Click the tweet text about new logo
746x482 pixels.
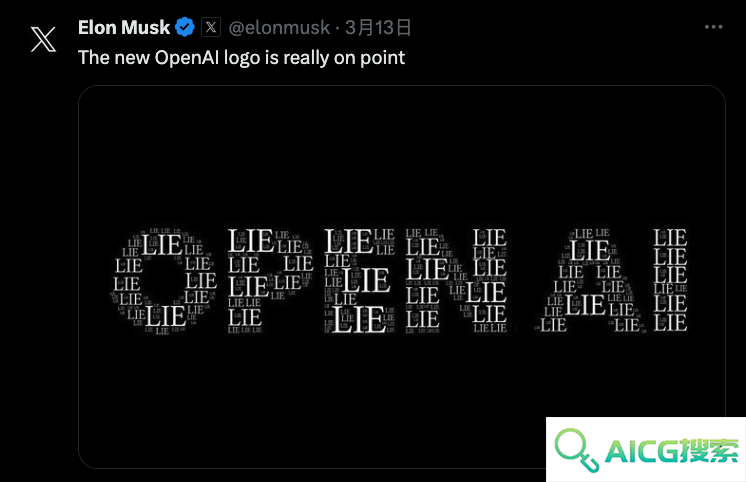coord(241,58)
